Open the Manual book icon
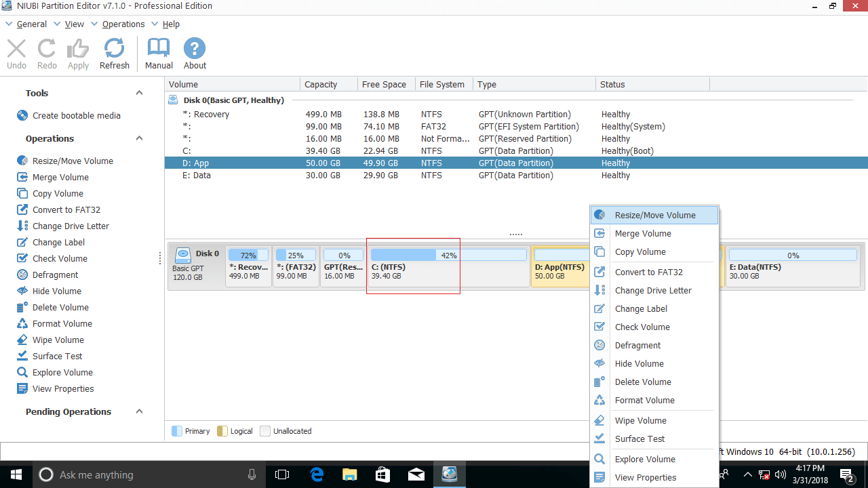 159,49
